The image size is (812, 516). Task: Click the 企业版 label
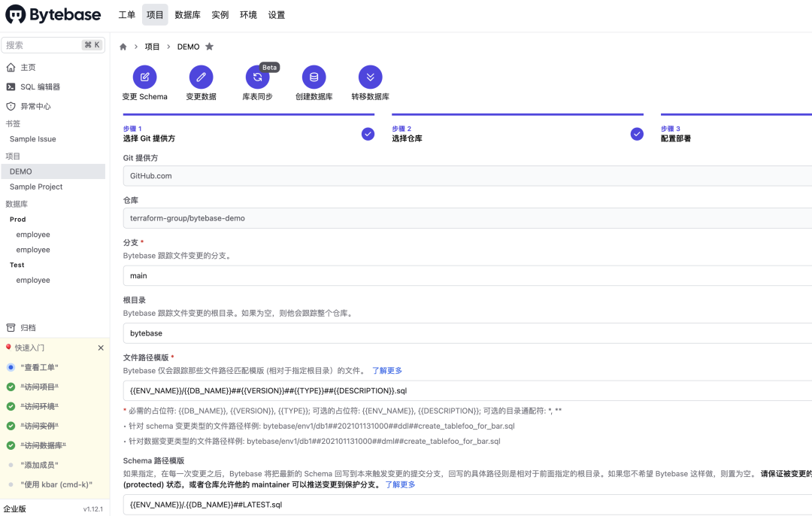[14, 508]
